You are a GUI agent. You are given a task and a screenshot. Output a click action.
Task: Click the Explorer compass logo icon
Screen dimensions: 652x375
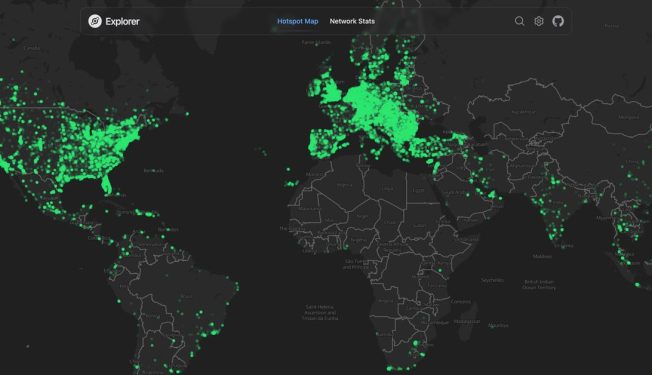coord(95,21)
